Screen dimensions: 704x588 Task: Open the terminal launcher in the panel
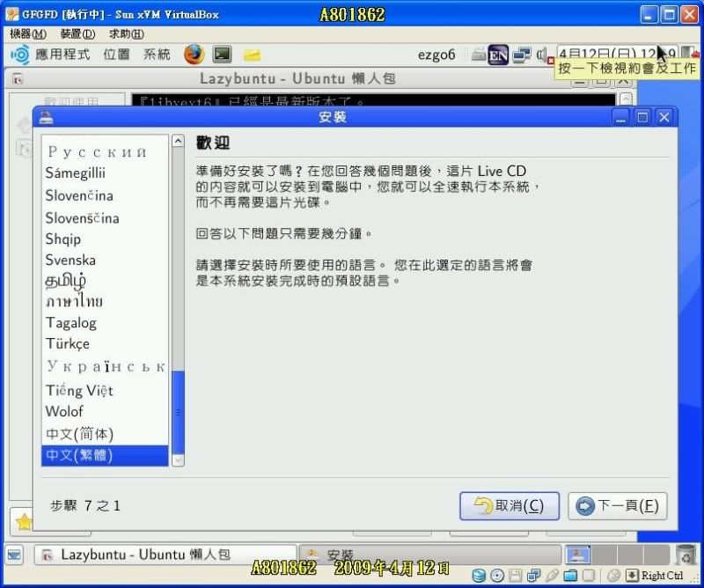[223, 55]
